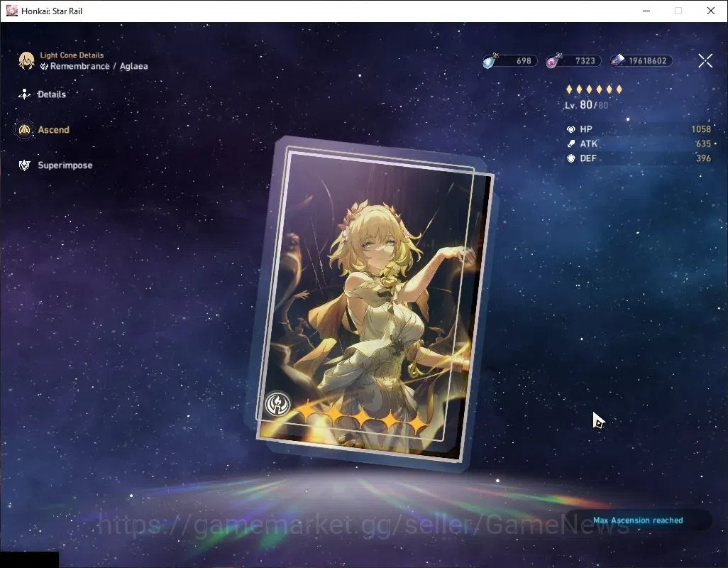The image size is (728, 568).
Task: Click the DEF stat icon
Action: tap(571, 158)
